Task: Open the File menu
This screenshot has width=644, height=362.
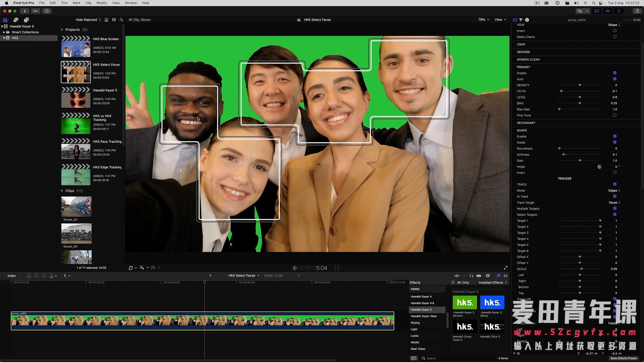Action: [x=42, y=3]
